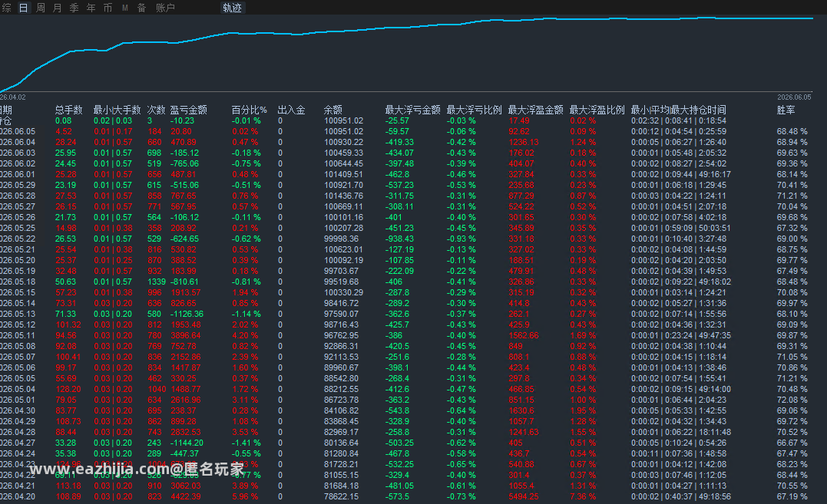Open the 备 notes tab
Viewport: 827px width, 504px height.
click(141, 8)
